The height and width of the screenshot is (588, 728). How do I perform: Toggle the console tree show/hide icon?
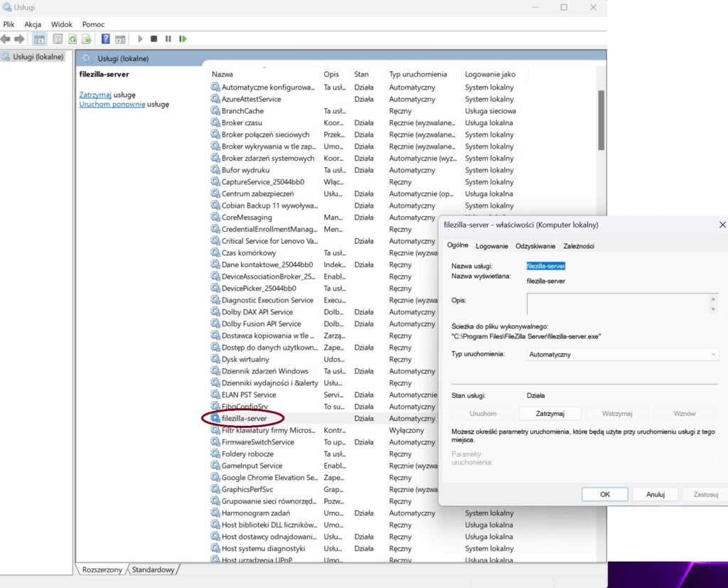40,39
